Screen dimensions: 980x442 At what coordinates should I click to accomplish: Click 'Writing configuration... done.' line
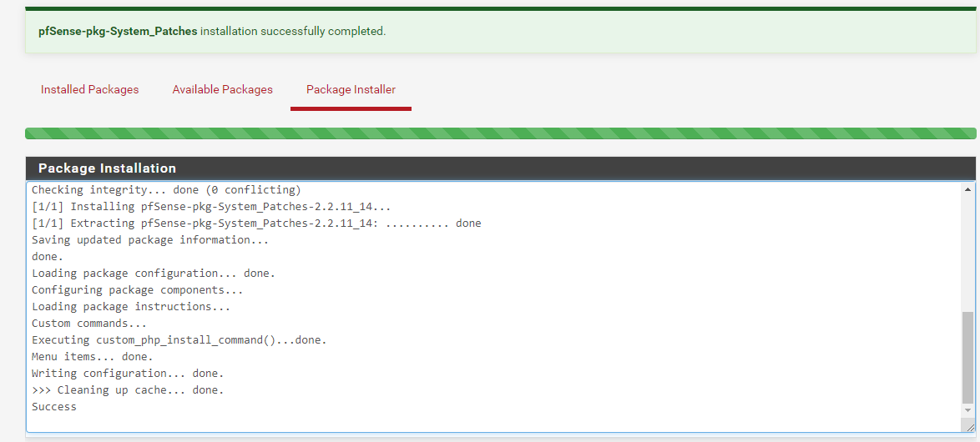[x=128, y=374]
